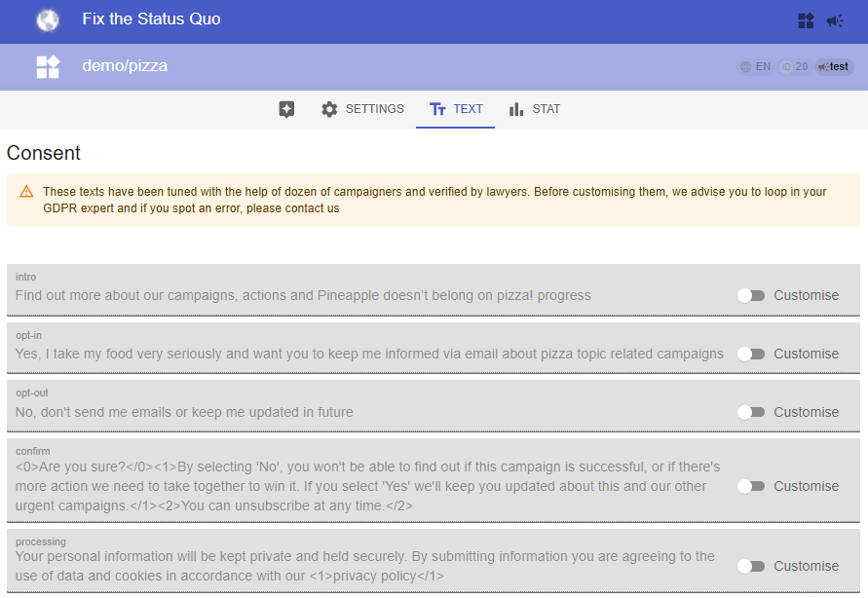Open the widgets icon in the top bar
The image size is (868, 598).
pos(806,21)
